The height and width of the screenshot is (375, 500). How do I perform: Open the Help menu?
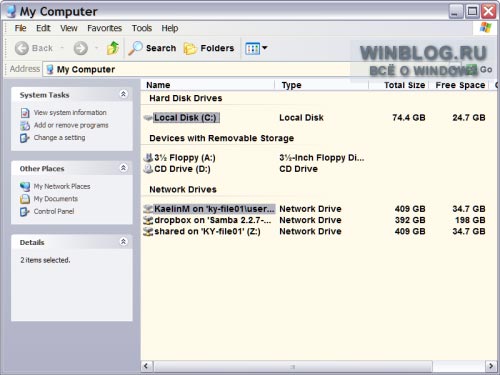click(x=170, y=28)
